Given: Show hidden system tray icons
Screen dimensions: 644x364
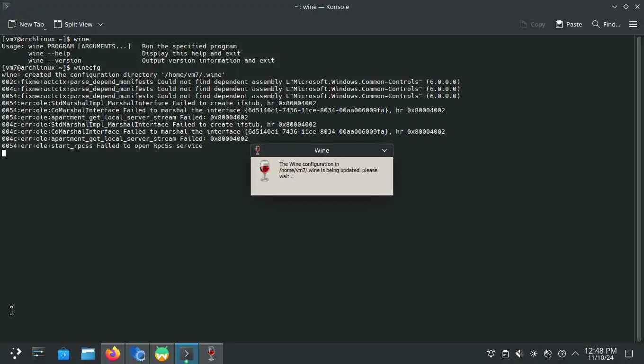Looking at the screenshot, I should (575, 354).
